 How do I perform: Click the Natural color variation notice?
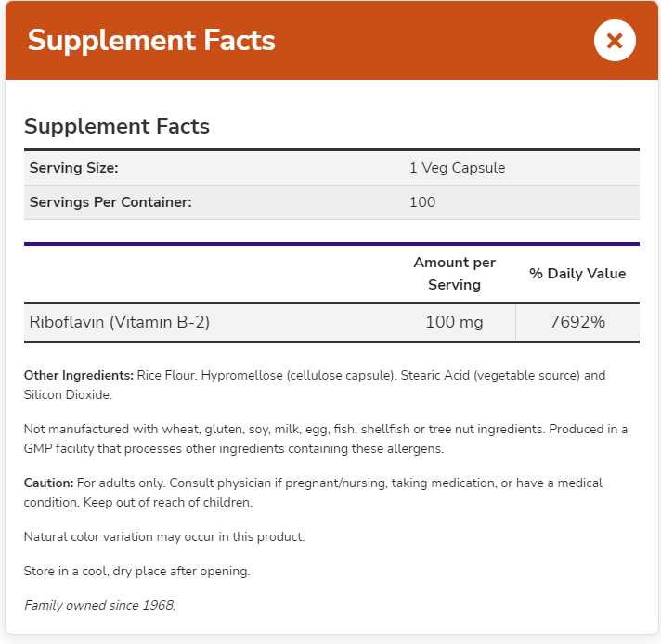[164, 536]
